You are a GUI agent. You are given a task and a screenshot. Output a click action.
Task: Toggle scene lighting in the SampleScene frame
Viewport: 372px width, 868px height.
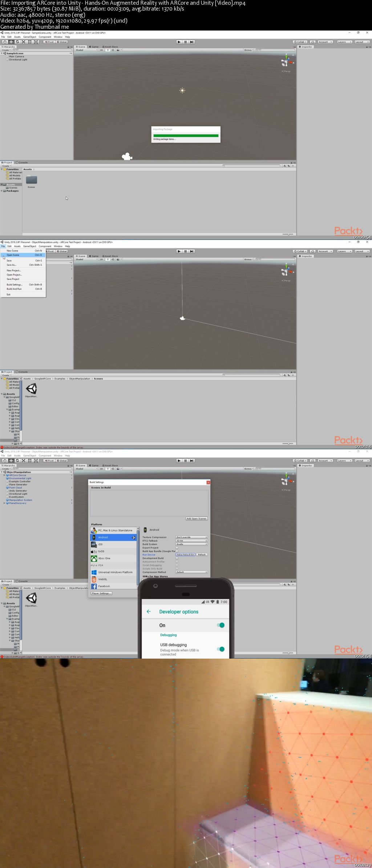(108, 50)
